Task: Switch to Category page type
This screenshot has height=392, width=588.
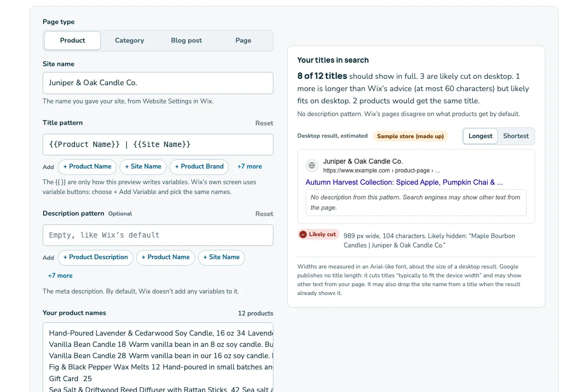Action: point(129,41)
